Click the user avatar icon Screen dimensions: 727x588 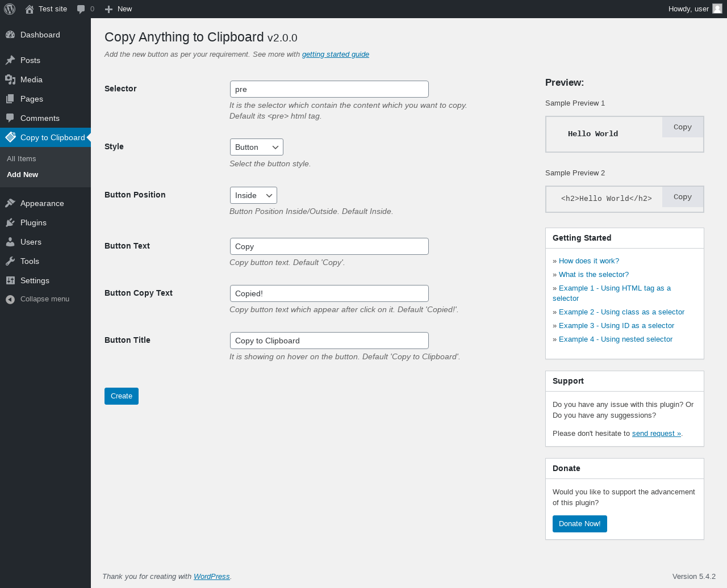click(x=717, y=9)
